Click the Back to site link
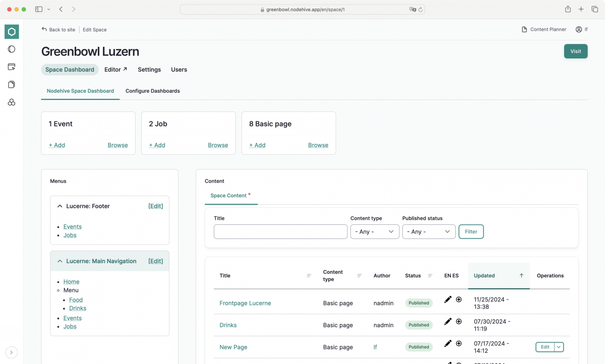 tap(58, 30)
